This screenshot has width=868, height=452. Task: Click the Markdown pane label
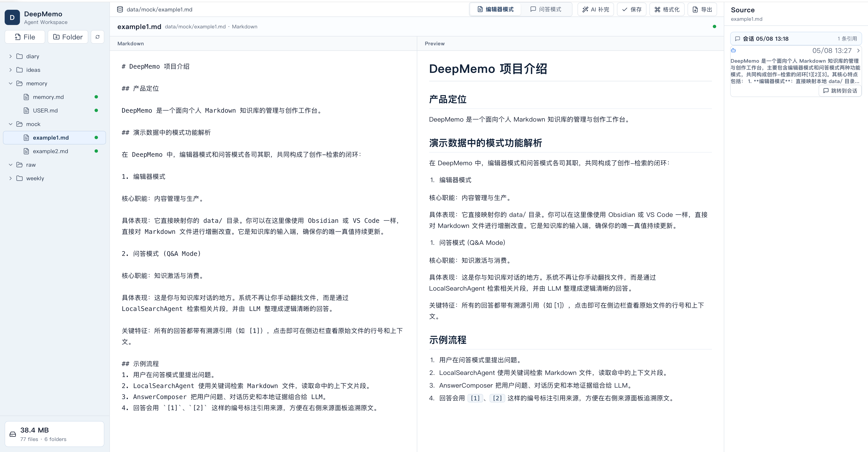pos(130,43)
